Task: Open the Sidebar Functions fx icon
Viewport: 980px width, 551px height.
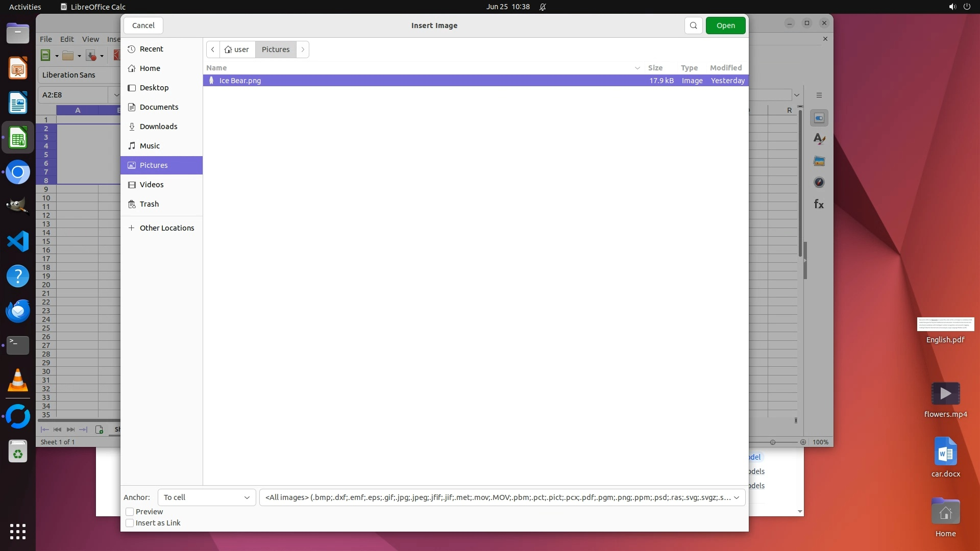Action: click(819, 205)
